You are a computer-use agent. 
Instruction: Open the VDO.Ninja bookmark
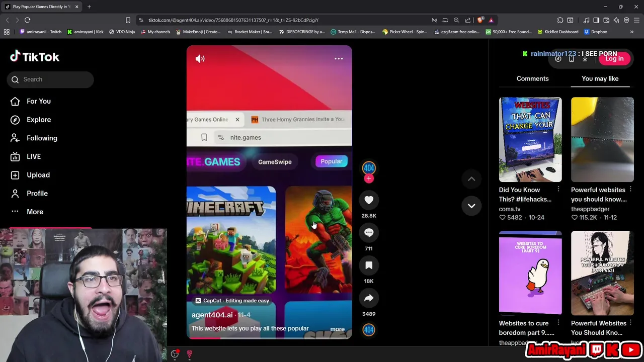click(122, 32)
